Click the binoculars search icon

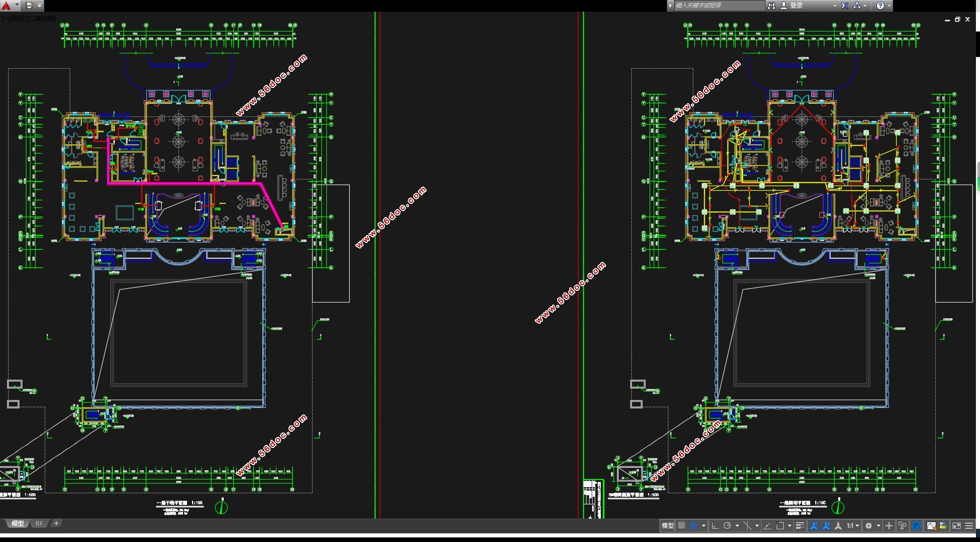click(x=771, y=6)
